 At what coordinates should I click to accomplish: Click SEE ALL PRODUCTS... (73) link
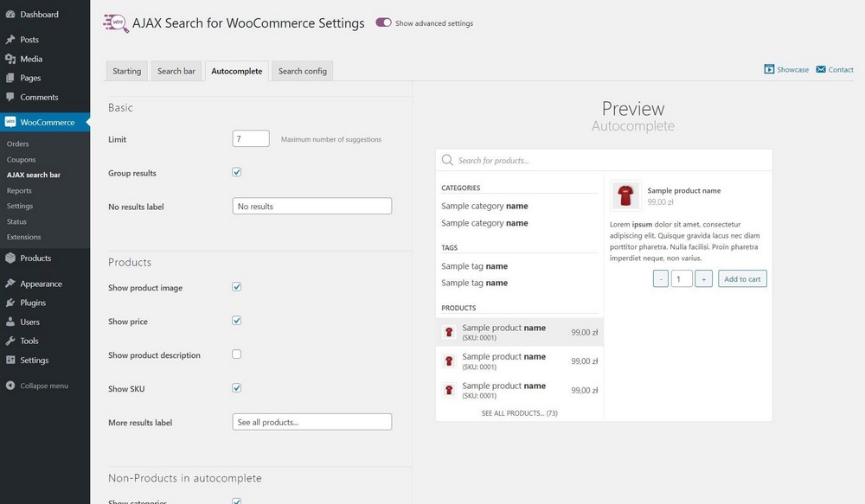click(x=519, y=413)
